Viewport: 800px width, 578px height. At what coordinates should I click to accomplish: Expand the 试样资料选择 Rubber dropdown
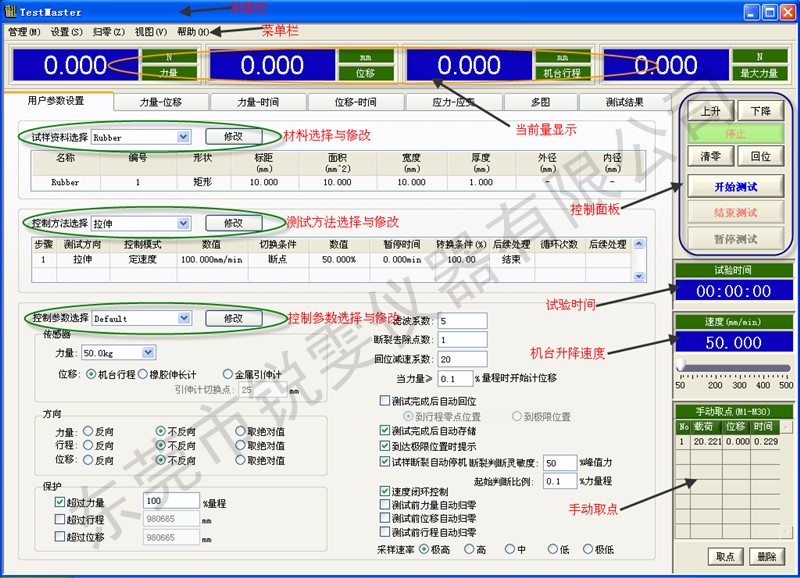[x=183, y=137]
